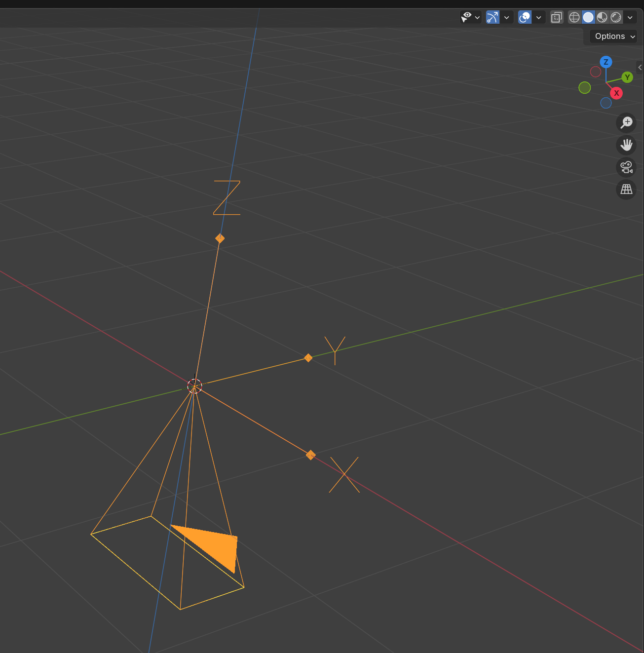The width and height of the screenshot is (644, 653).
Task: Toggle X-Ray mode
Action: tap(557, 17)
